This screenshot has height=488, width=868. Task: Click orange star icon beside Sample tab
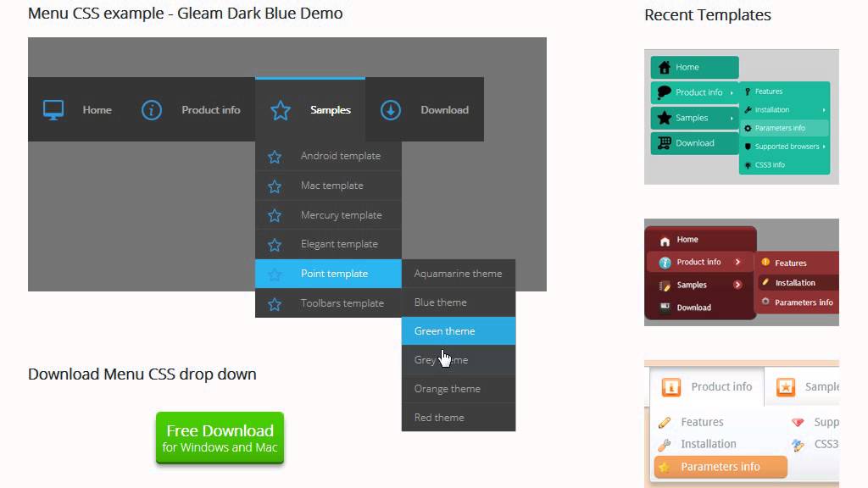(786, 386)
